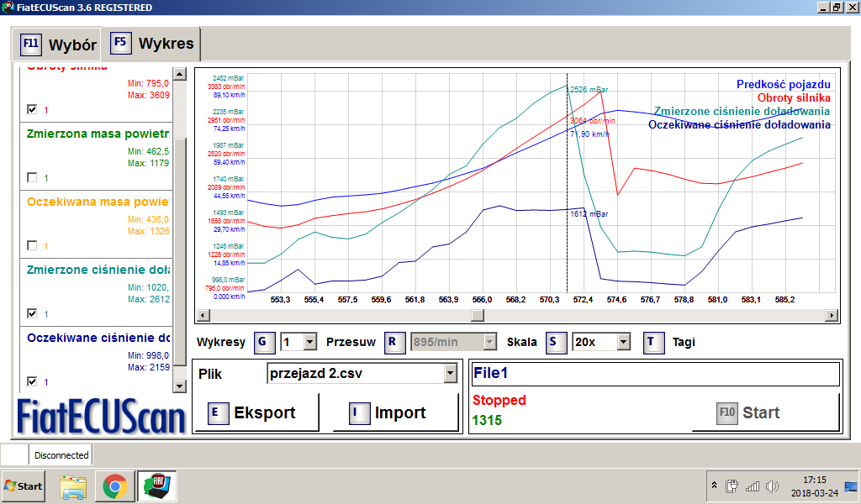Click the power plug tray icon
This screenshot has height=504, width=861.
pyautogui.click(x=732, y=486)
